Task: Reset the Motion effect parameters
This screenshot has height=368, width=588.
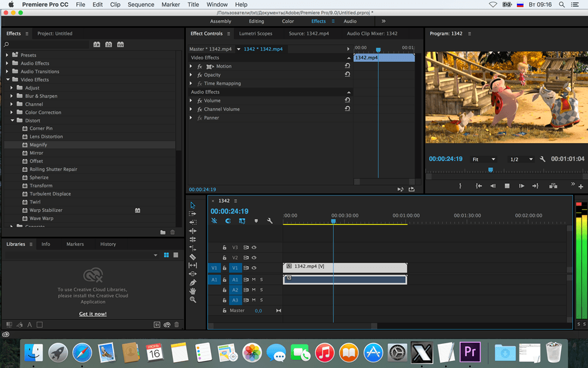Action: click(x=348, y=66)
